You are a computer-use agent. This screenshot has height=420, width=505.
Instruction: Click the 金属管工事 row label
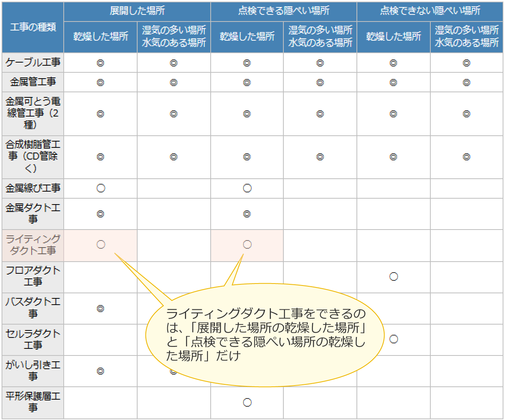(33, 82)
